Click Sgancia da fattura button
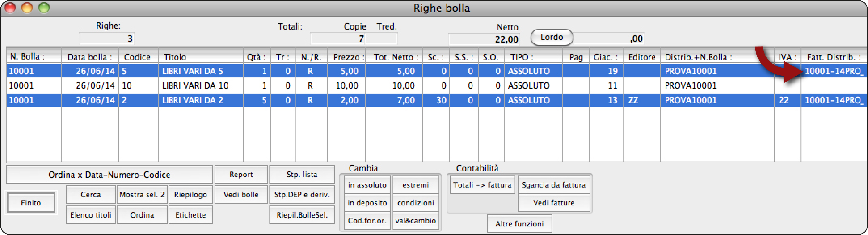This screenshot has width=868, height=235. point(553,185)
